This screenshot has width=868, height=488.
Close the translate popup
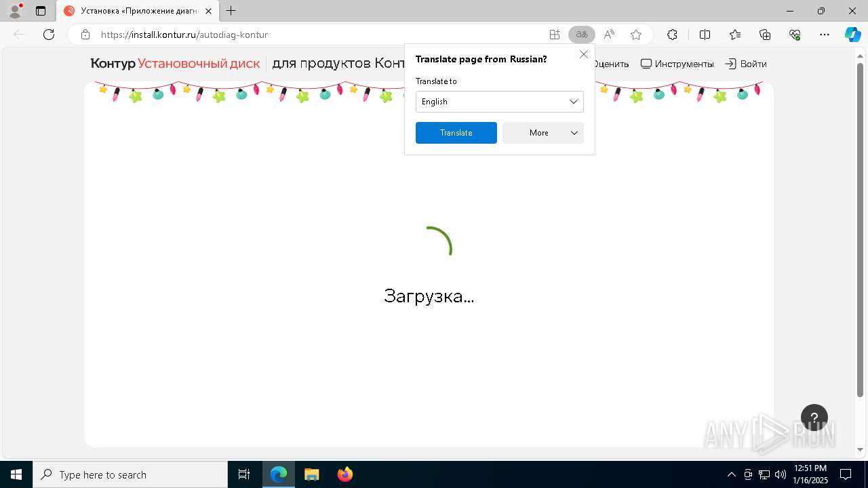point(584,54)
